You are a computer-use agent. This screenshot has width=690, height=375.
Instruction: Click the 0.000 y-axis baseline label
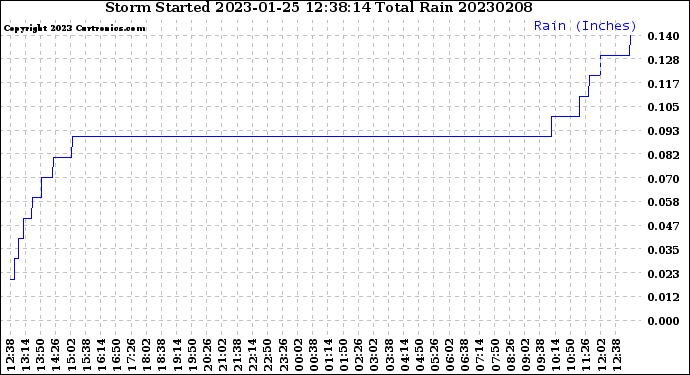(663, 321)
